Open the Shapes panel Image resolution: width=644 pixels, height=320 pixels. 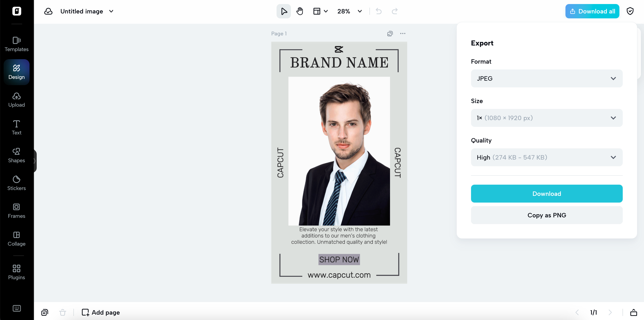pos(17,156)
